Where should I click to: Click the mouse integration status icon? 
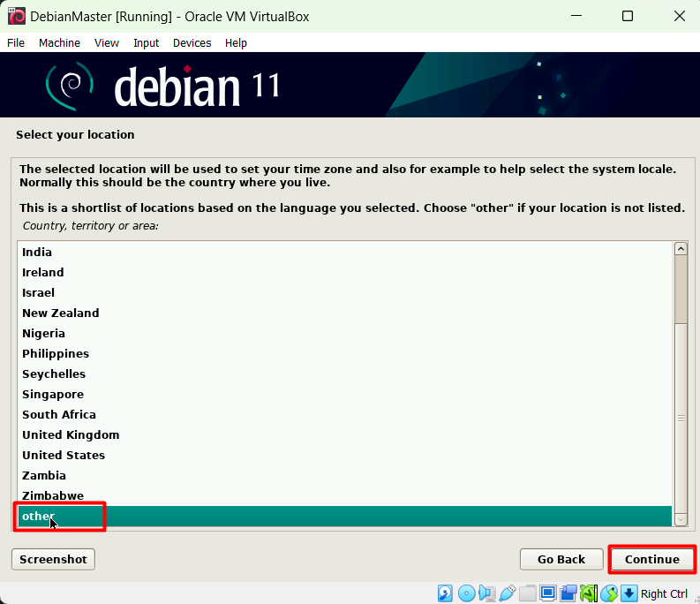coord(609,593)
